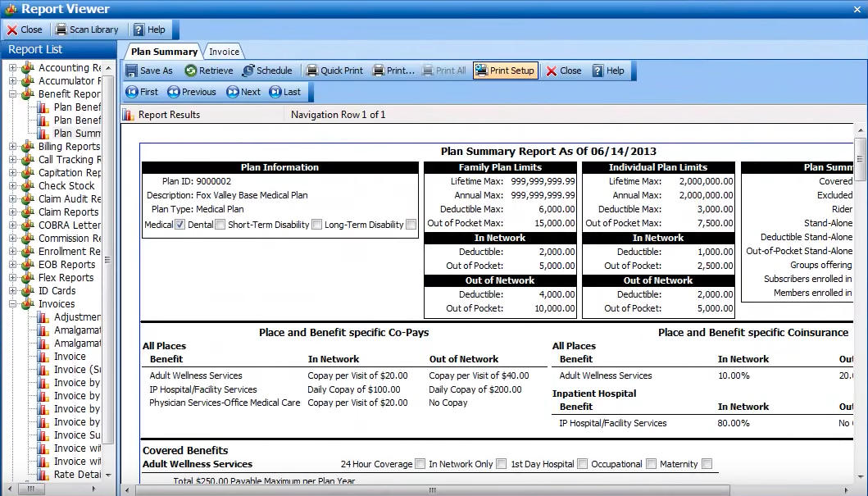868x496 pixels.
Task: Toggle the Occupational checkbox
Action: coord(651,464)
